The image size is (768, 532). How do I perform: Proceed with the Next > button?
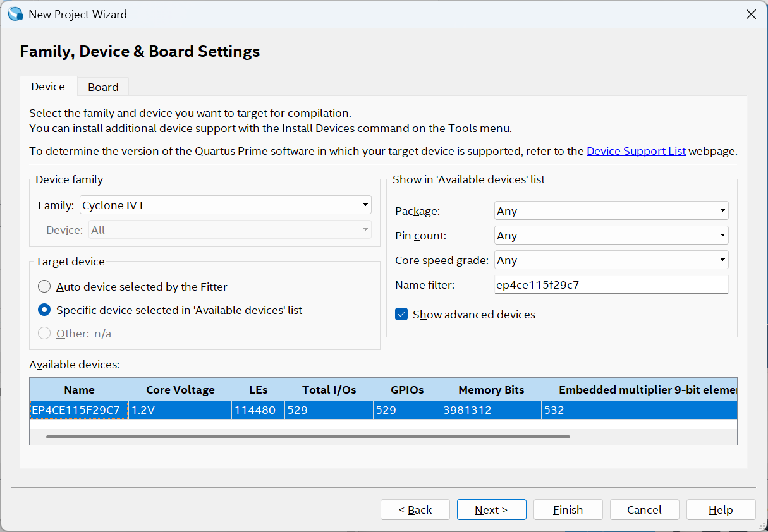(x=492, y=510)
